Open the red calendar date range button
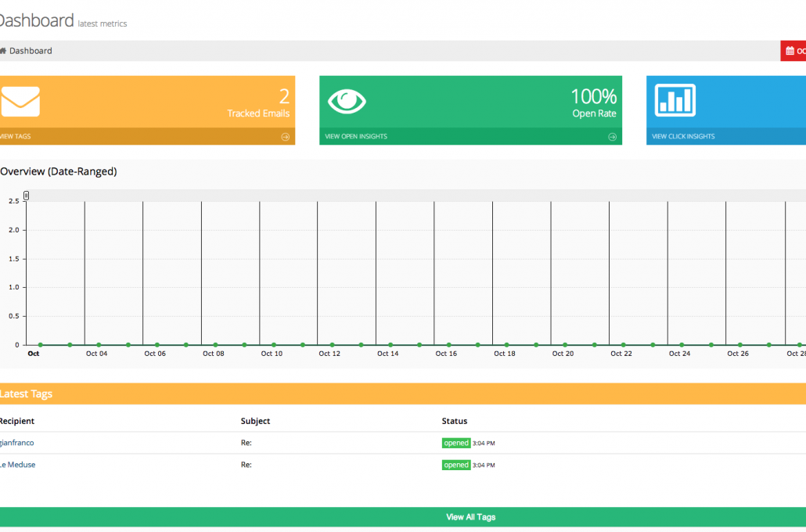 (793, 51)
